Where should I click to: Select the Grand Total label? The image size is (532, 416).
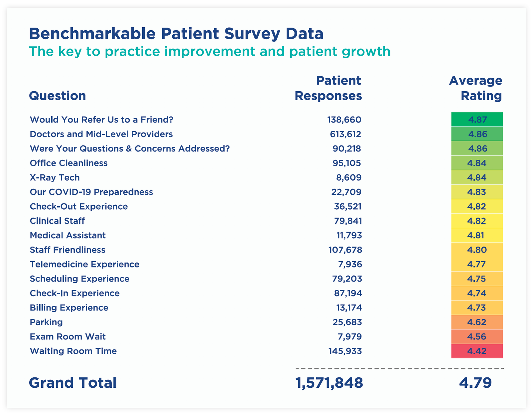coord(73,383)
